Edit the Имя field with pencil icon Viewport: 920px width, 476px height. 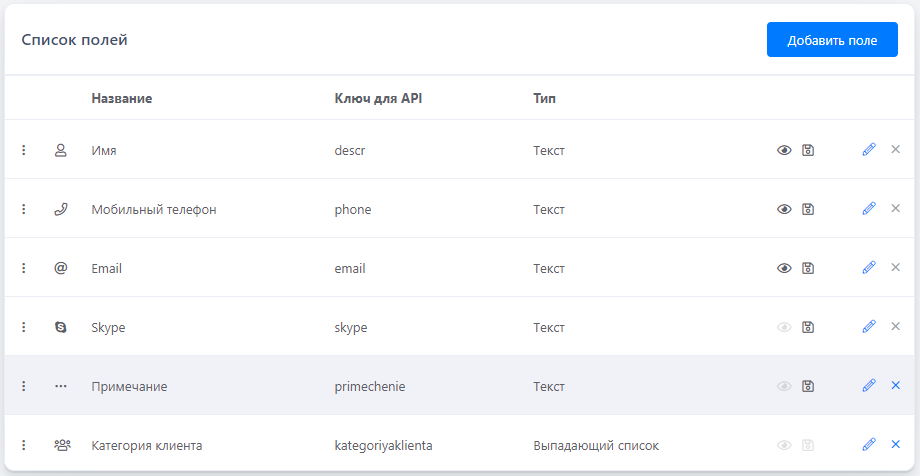[868, 150]
